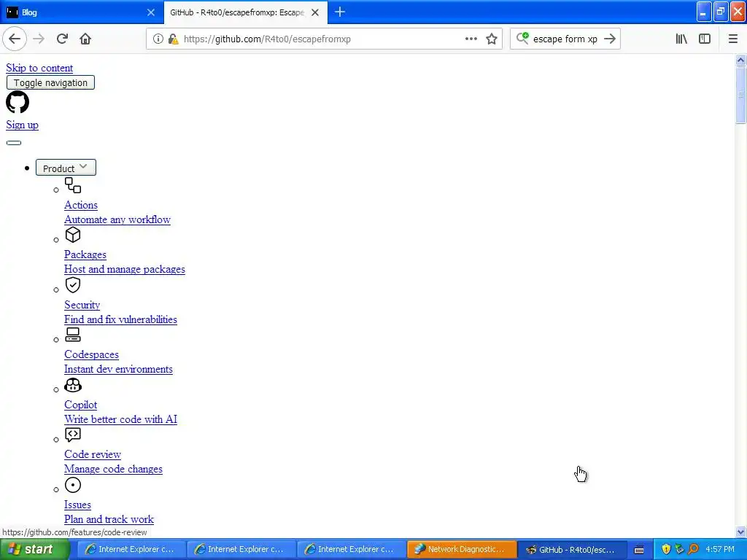The width and height of the screenshot is (747, 560).
Task: Click the Codespaces computer icon
Action: [73, 335]
